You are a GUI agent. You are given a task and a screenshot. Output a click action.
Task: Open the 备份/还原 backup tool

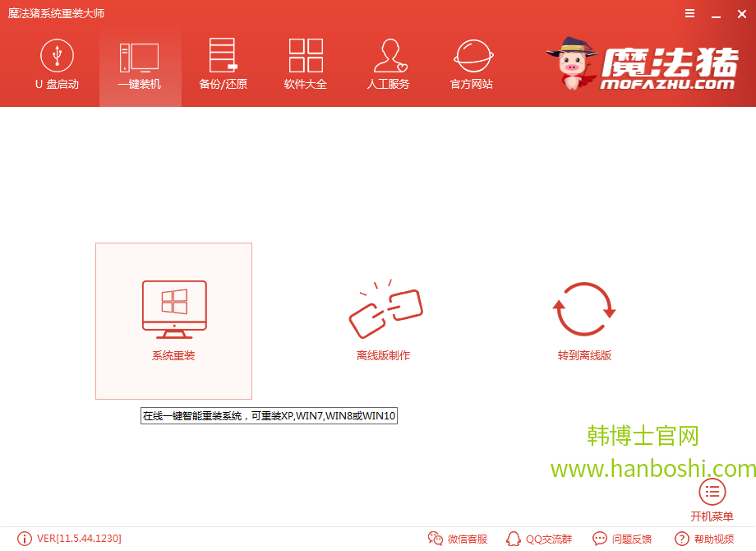pos(222,66)
